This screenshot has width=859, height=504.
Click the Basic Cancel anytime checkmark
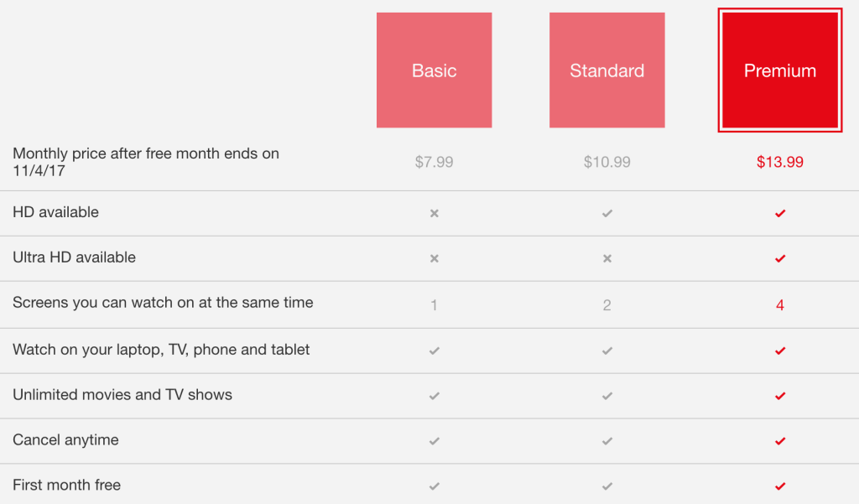point(434,440)
